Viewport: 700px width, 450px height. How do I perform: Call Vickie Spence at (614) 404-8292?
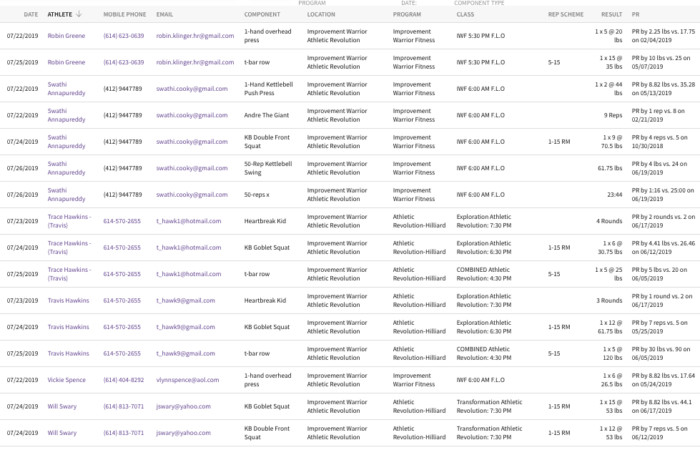click(124, 380)
